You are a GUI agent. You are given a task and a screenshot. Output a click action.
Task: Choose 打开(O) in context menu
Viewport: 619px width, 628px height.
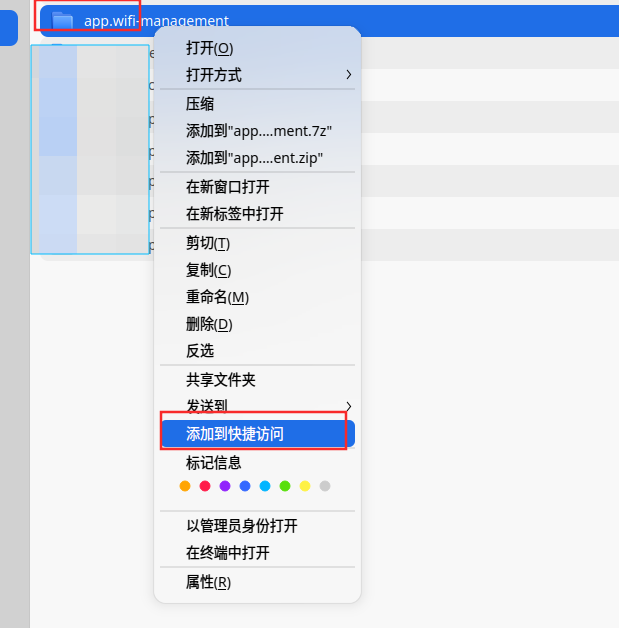click(x=257, y=48)
